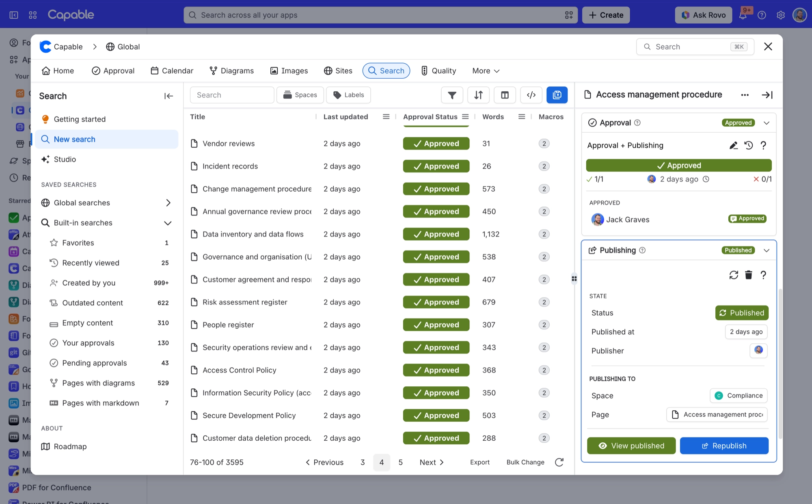Open approval history clock icon

(748, 145)
